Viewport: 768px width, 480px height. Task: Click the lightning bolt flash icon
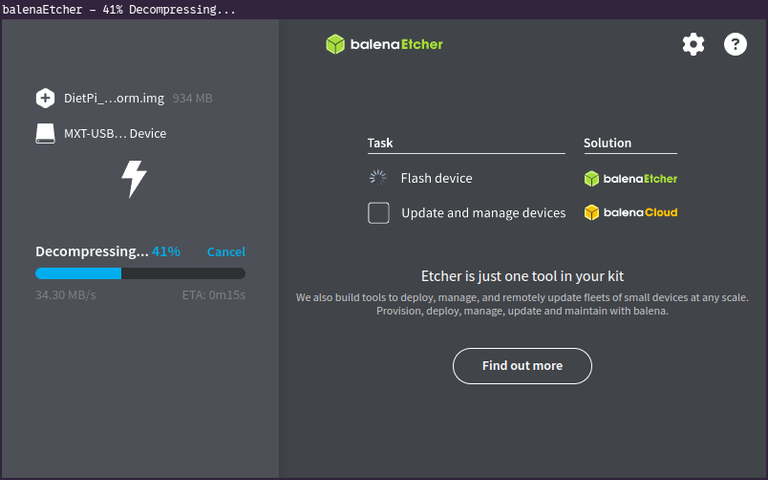(134, 179)
